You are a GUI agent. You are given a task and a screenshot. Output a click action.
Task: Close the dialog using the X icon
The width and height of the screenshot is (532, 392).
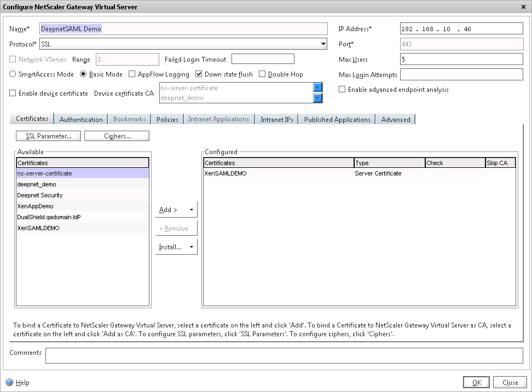(524, 7)
